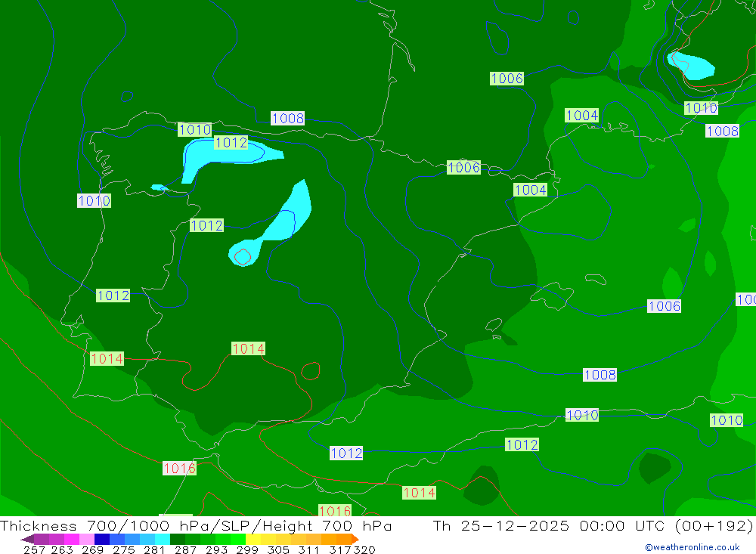Click legend value 269

coord(92,550)
